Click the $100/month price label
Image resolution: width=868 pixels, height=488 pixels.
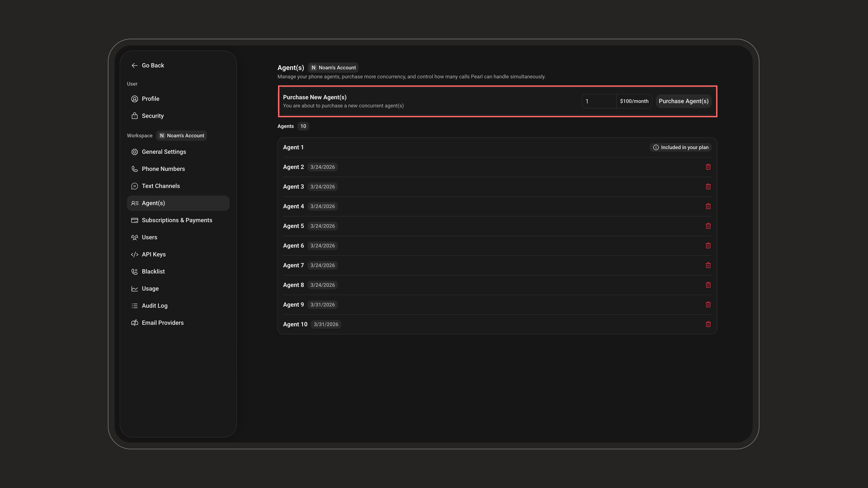[634, 101]
